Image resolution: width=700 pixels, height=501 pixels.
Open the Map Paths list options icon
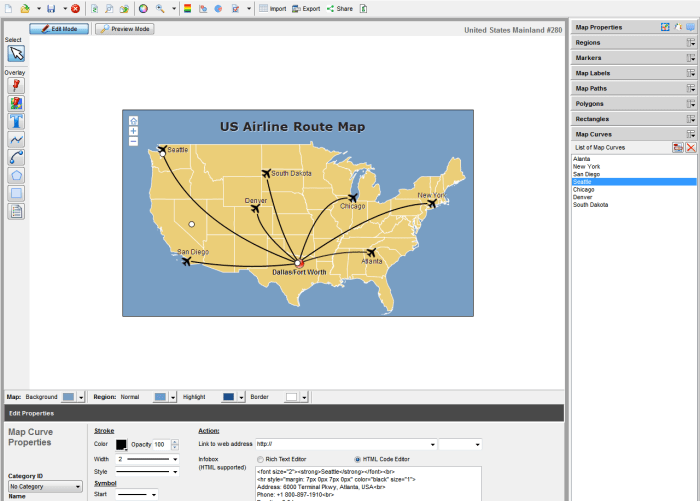pyautogui.click(x=691, y=88)
